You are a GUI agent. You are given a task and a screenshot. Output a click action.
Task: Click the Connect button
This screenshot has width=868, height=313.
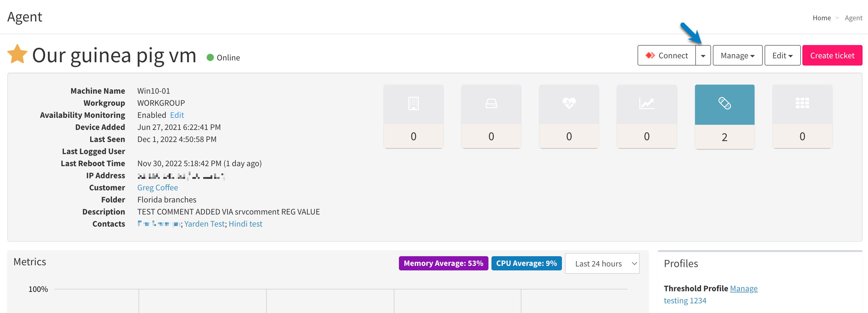667,56
